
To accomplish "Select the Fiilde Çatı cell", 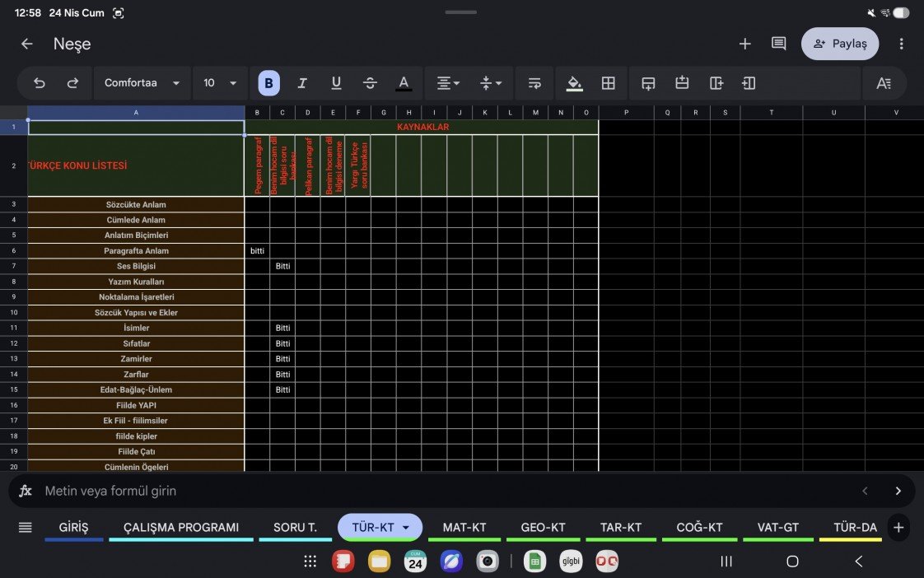I will pos(136,451).
